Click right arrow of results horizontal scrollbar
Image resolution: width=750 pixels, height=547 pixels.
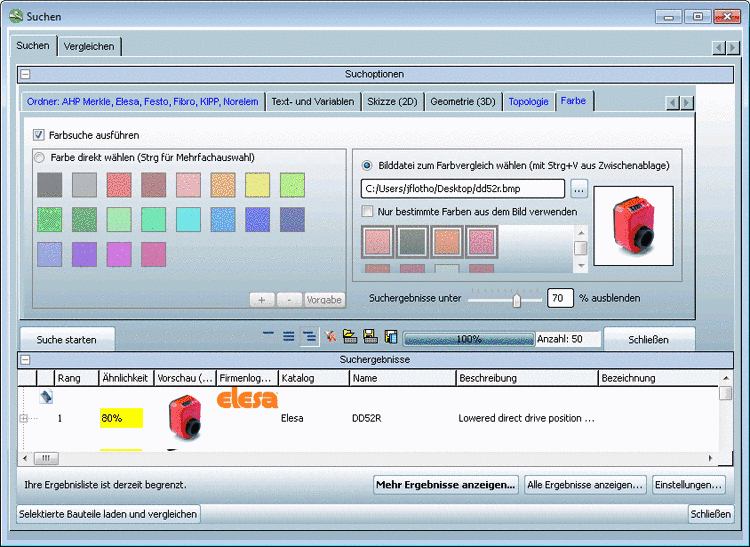[711, 458]
